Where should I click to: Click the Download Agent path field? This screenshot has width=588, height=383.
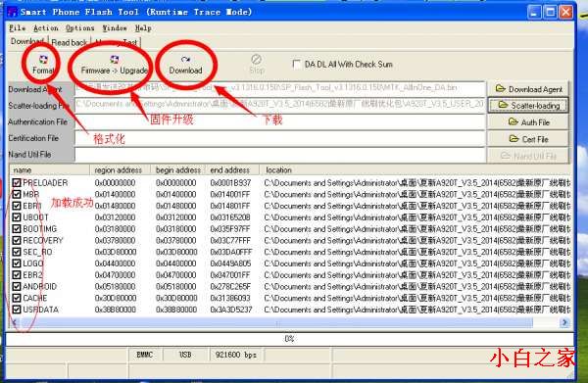pos(280,88)
